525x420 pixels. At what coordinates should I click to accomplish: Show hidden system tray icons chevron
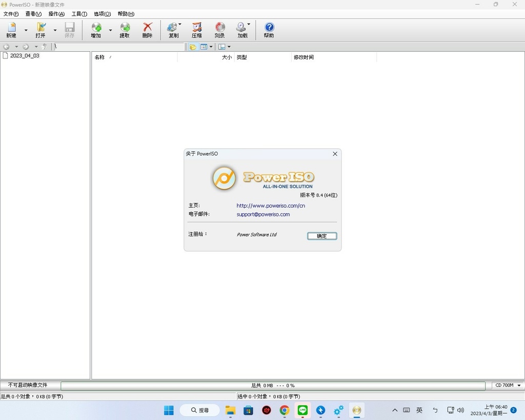pyautogui.click(x=395, y=410)
